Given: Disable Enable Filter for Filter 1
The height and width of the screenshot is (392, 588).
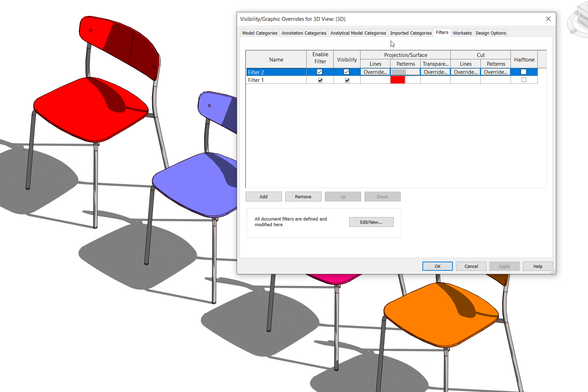Looking at the screenshot, I should tap(320, 80).
